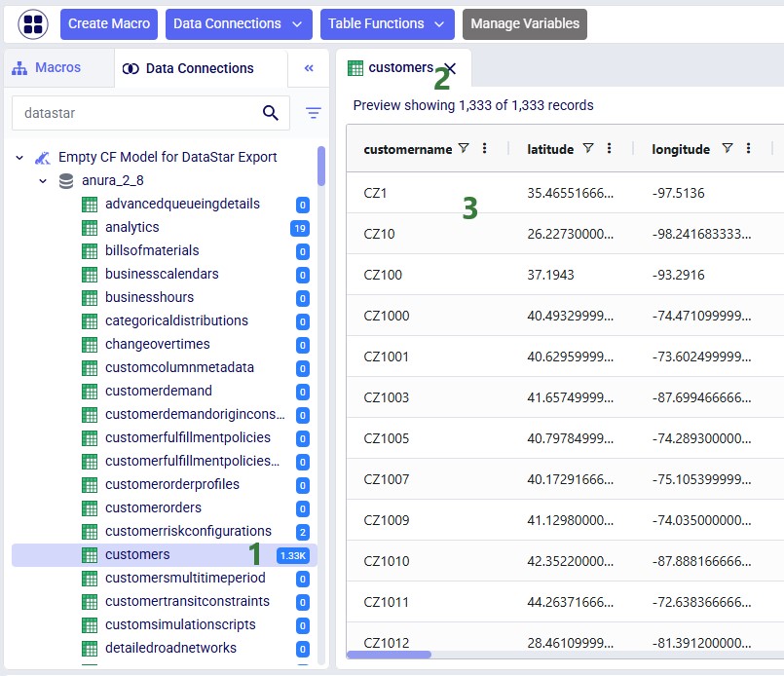
Task: Open the Table Functions dropdown button
Action: 388,24
